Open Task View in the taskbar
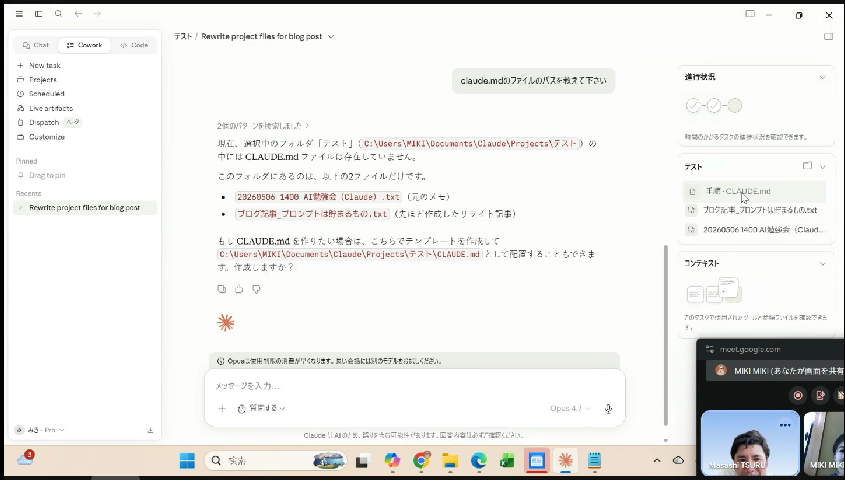845x480 pixels. [362, 461]
